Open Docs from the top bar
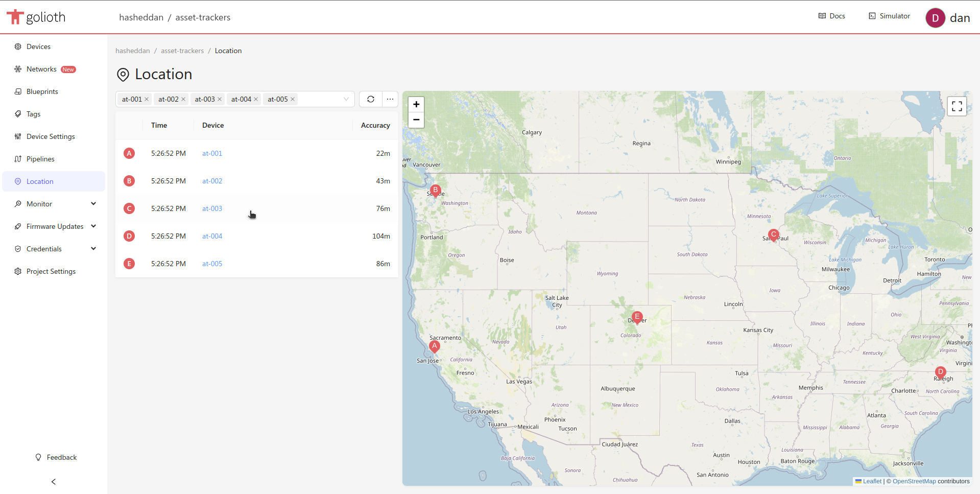 (x=832, y=16)
